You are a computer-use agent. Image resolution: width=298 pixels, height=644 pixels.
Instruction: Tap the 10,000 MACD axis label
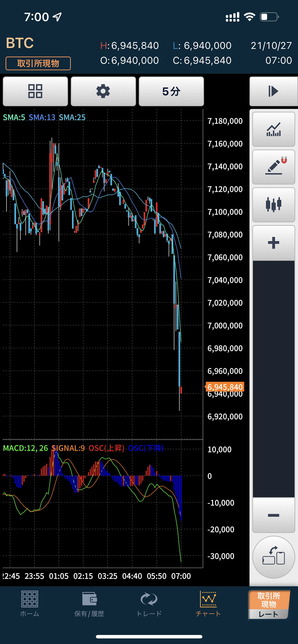coord(220,449)
